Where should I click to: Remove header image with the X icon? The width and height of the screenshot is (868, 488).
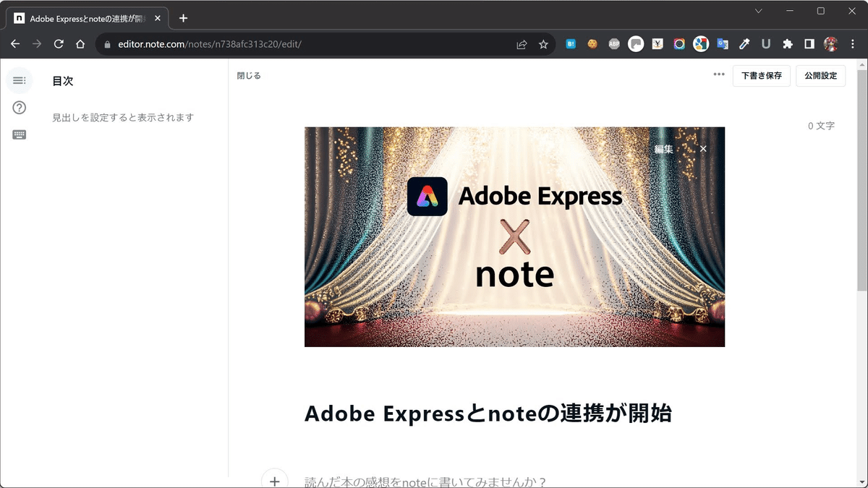coord(703,148)
